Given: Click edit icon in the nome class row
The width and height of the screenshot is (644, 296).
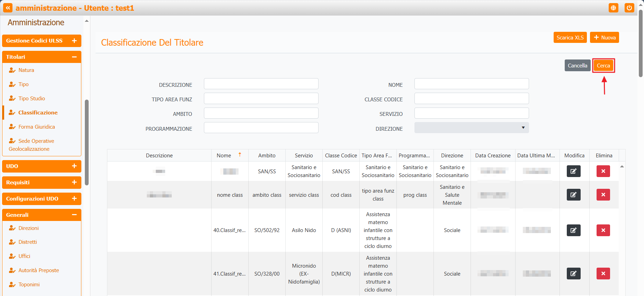Looking at the screenshot, I should click(x=573, y=195).
